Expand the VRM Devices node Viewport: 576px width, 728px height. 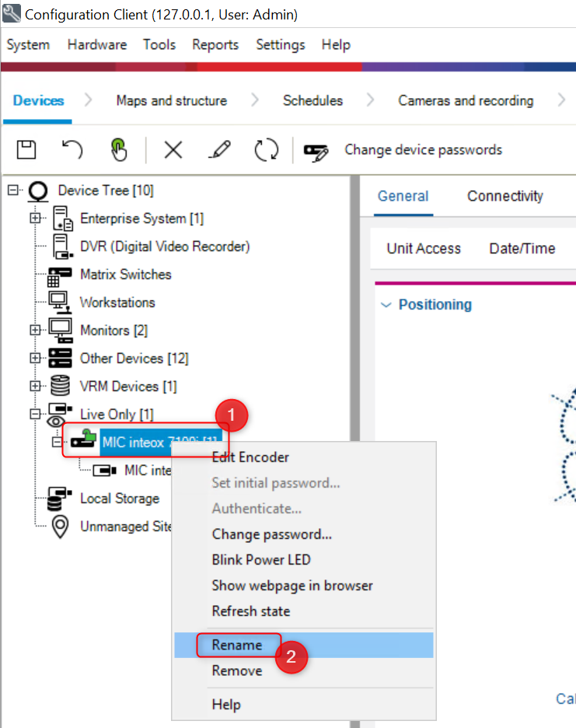pyautogui.click(x=35, y=386)
